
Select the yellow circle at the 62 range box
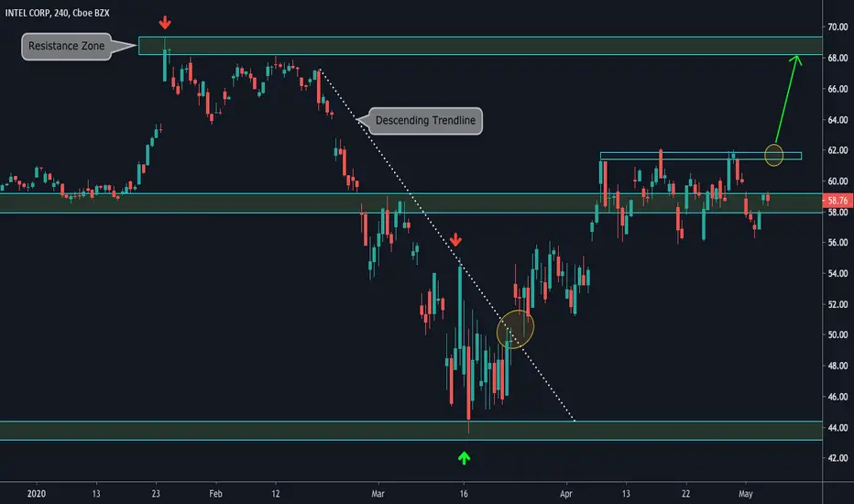[774, 155]
